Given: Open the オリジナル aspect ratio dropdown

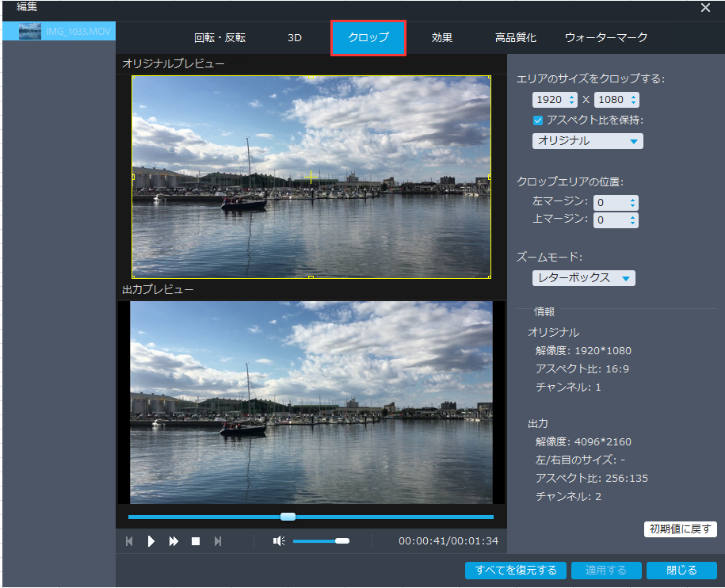Looking at the screenshot, I should click(587, 141).
